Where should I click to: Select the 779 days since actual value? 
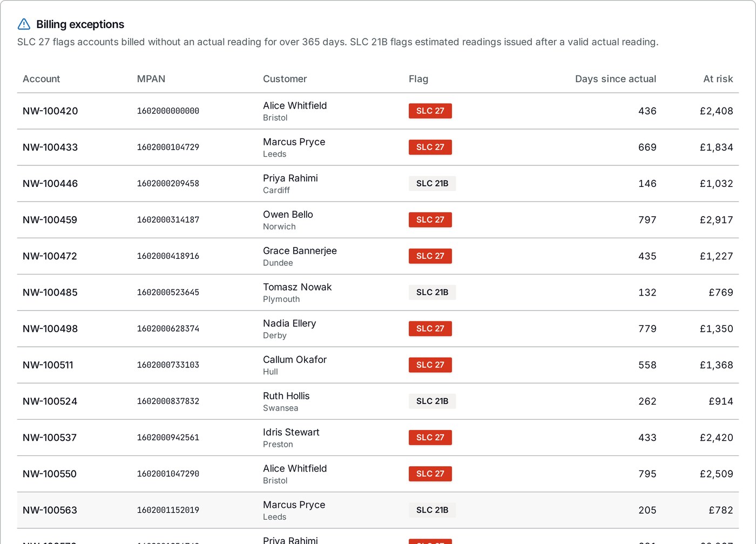[x=647, y=328]
